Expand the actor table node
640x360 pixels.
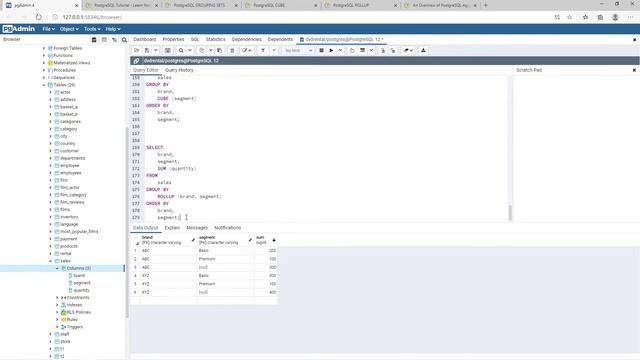pos(51,92)
